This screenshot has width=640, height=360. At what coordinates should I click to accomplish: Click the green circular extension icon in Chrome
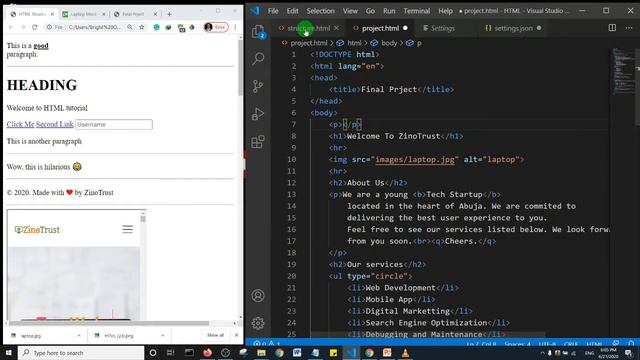coord(156,27)
